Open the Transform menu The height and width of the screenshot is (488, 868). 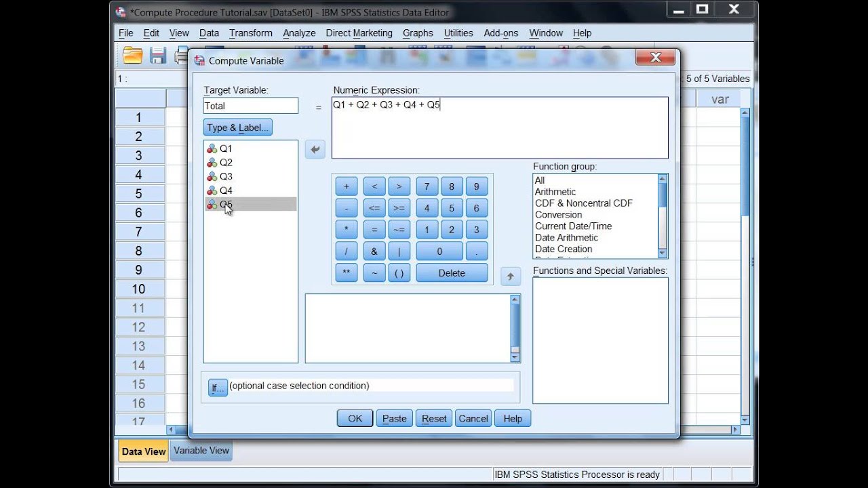point(251,33)
